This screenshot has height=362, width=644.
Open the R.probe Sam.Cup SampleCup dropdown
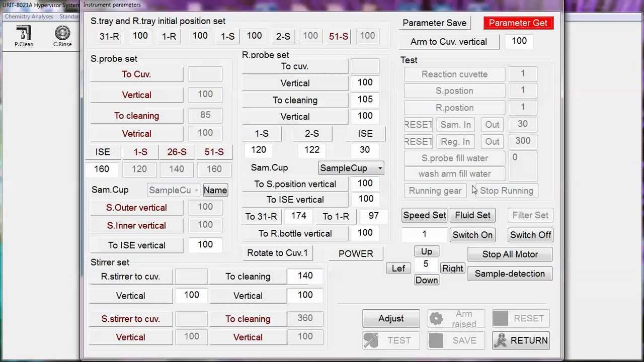tap(351, 168)
